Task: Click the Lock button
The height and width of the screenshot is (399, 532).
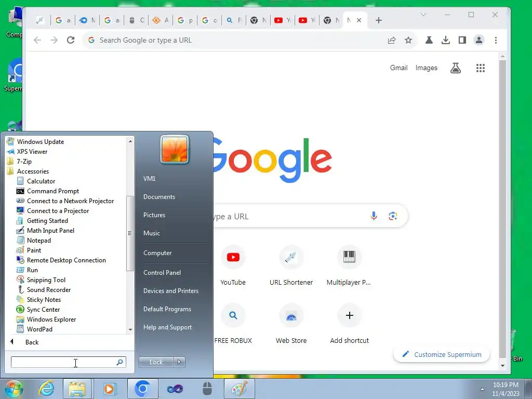Action: 156,362
